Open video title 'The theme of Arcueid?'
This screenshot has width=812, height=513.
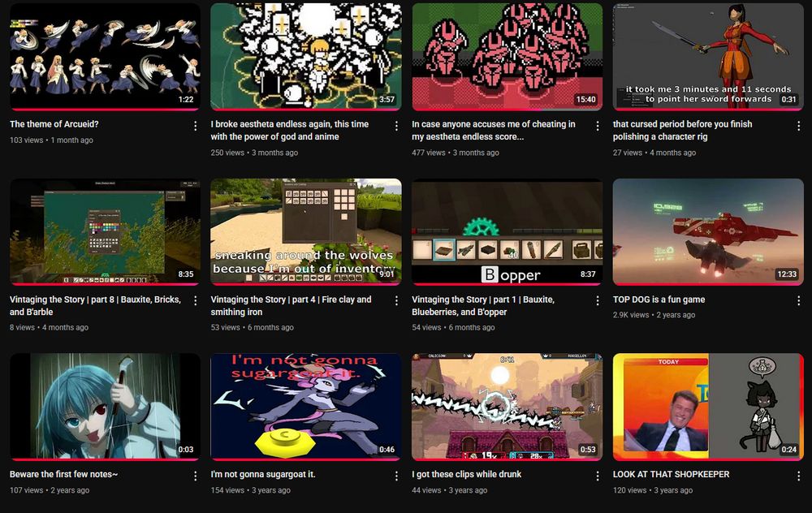[x=54, y=124]
